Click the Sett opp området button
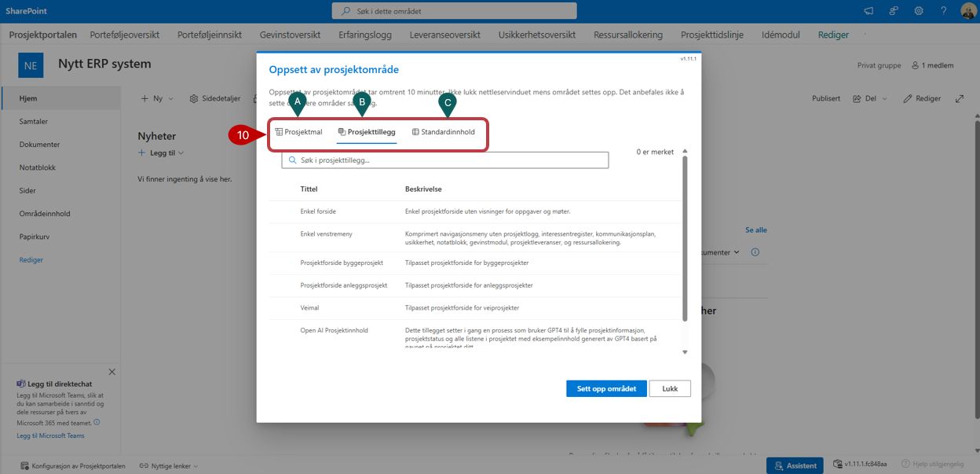The height and width of the screenshot is (474, 980). 606,388
